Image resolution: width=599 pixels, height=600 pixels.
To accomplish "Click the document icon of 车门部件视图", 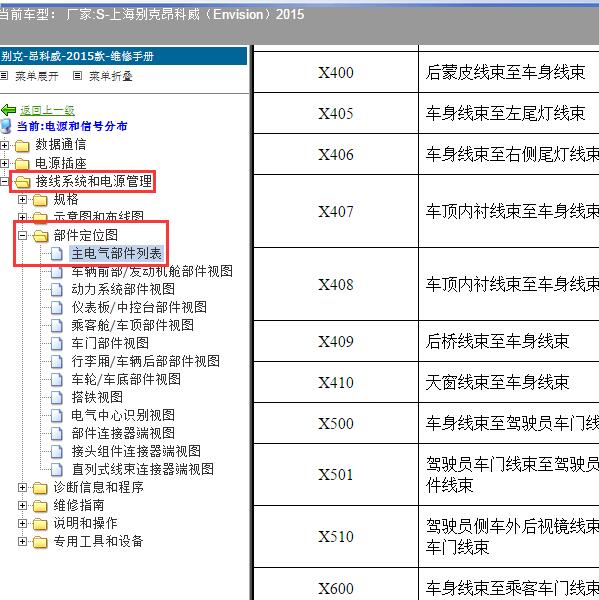I will click(x=57, y=343).
